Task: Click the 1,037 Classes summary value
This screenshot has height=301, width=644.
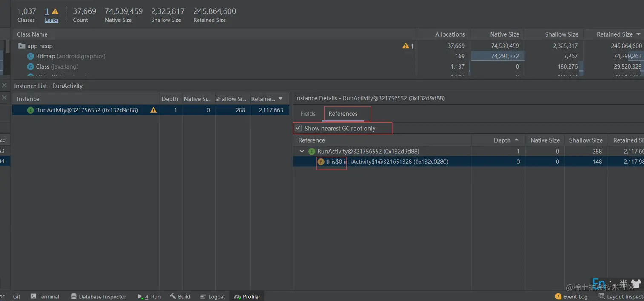Action: [27, 11]
